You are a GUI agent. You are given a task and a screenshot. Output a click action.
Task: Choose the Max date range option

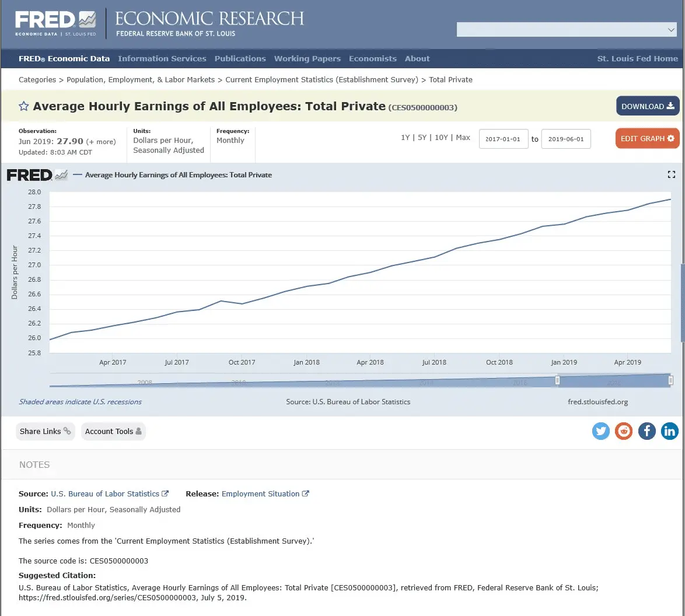point(463,138)
